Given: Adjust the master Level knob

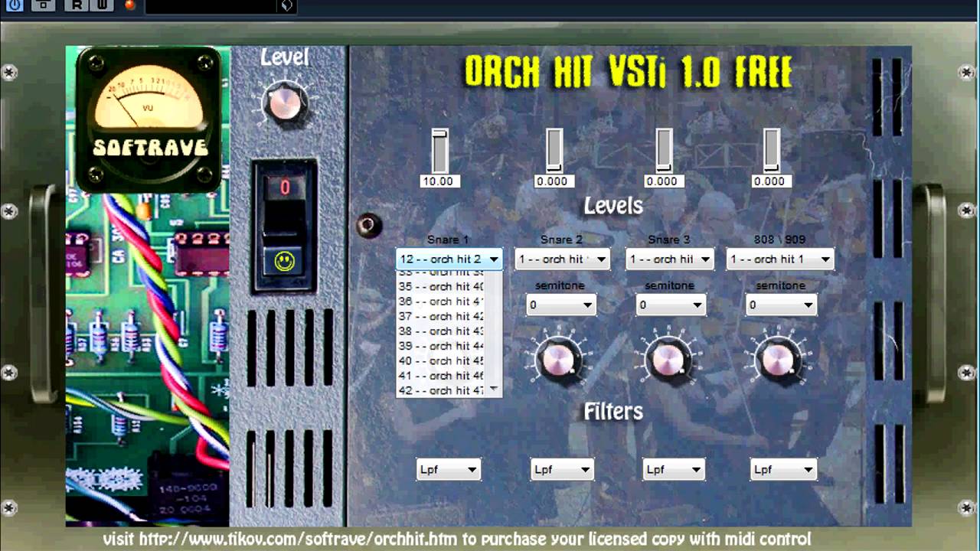Looking at the screenshot, I should tap(285, 103).
